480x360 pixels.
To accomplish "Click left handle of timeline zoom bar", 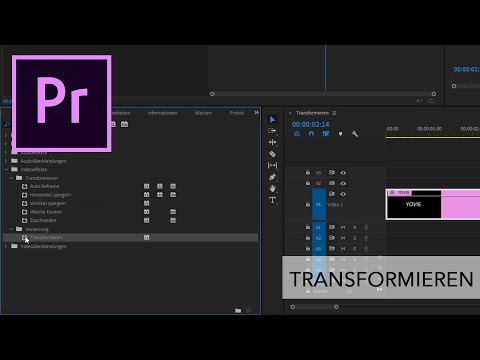I will tap(293, 307).
